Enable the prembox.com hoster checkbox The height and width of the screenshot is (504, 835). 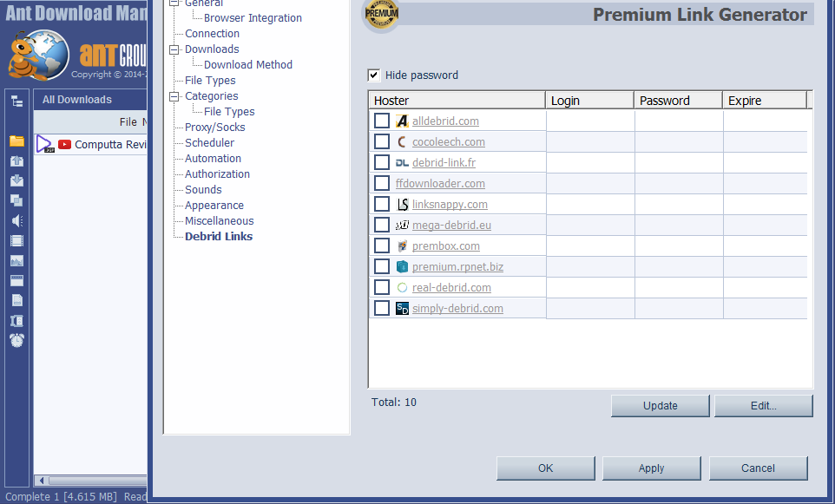[x=382, y=245]
